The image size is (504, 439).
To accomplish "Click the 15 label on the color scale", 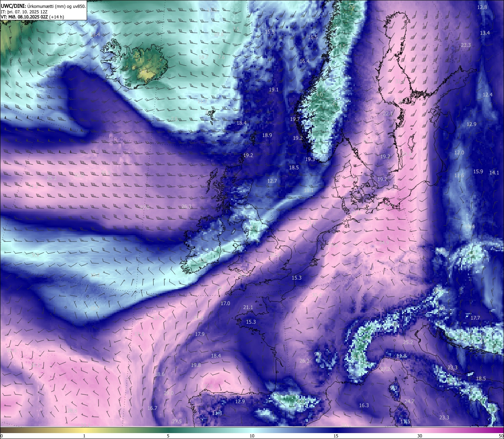I will pos(336,436).
